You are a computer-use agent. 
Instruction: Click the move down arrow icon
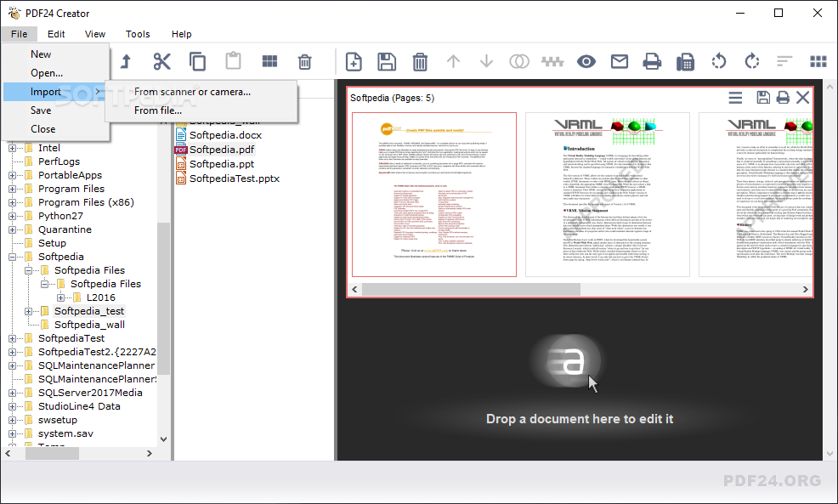[486, 61]
